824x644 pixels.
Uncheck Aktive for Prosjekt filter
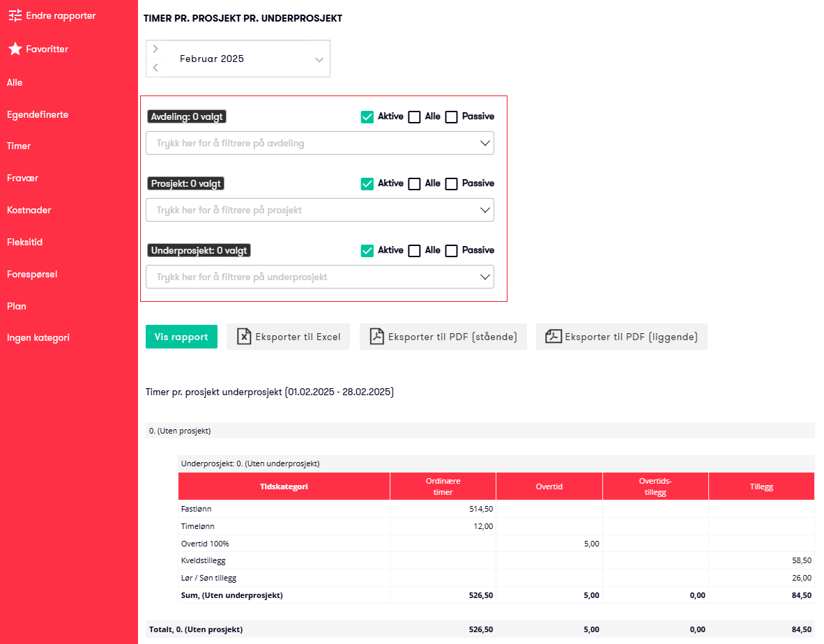click(367, 183)
